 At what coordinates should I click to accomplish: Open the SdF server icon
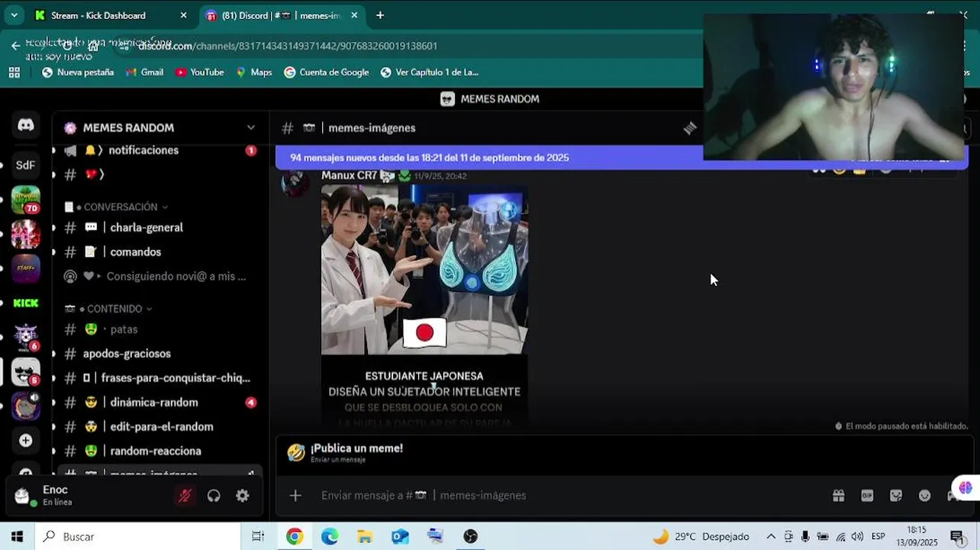26,164
